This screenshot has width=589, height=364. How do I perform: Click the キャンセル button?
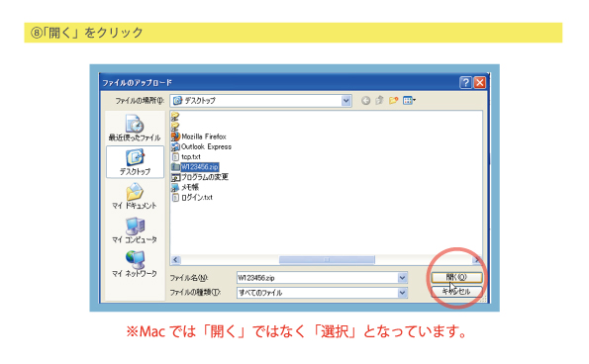coord(456,291)
